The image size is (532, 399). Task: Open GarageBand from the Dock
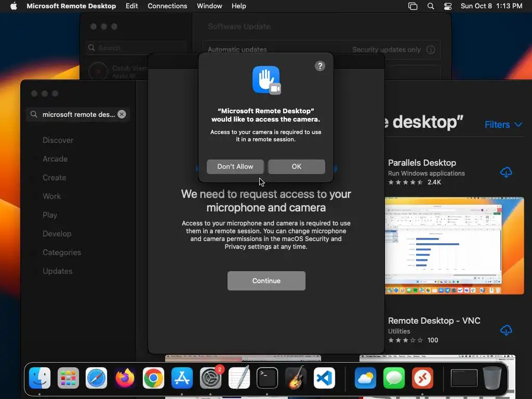tap(296, 378)
